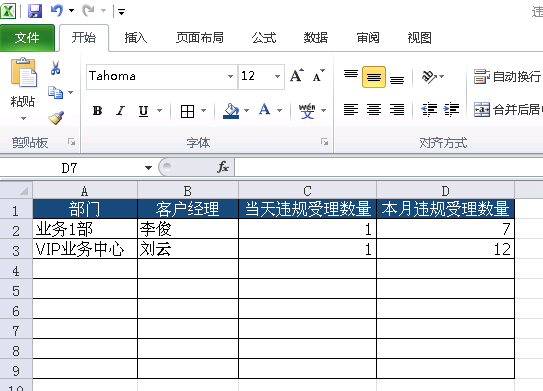This screenshot has width=543, height=391.
Task: Select cell containing 李俊
Action: tap(188, 229)
